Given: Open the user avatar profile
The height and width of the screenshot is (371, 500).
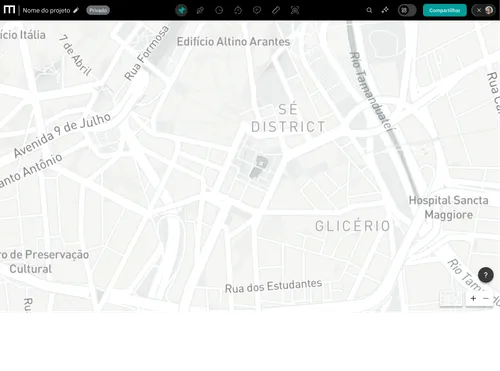Looking at the screenshot, I should coord(489,10).
